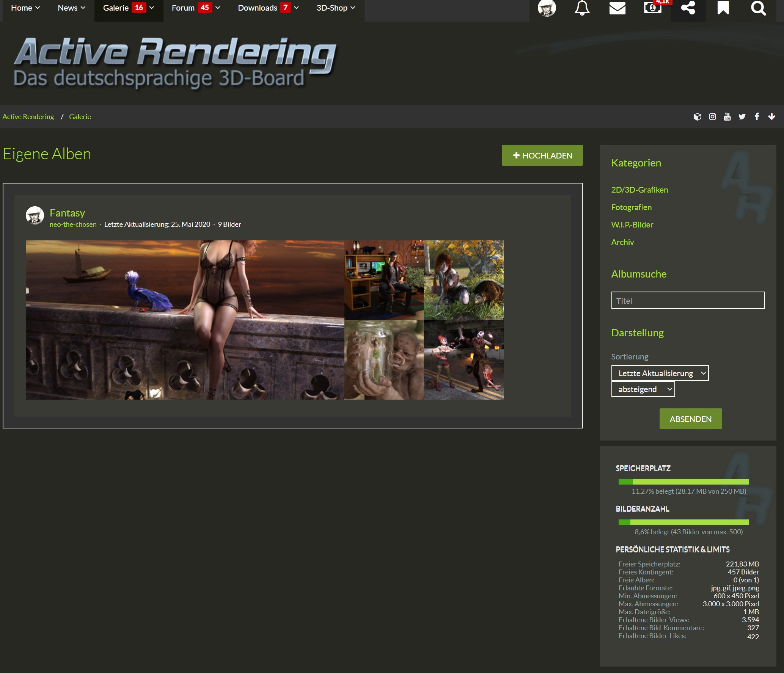This screenshot has width=784, height=673.
Task: Open the YouTube link icon
Action: point(727,117)
